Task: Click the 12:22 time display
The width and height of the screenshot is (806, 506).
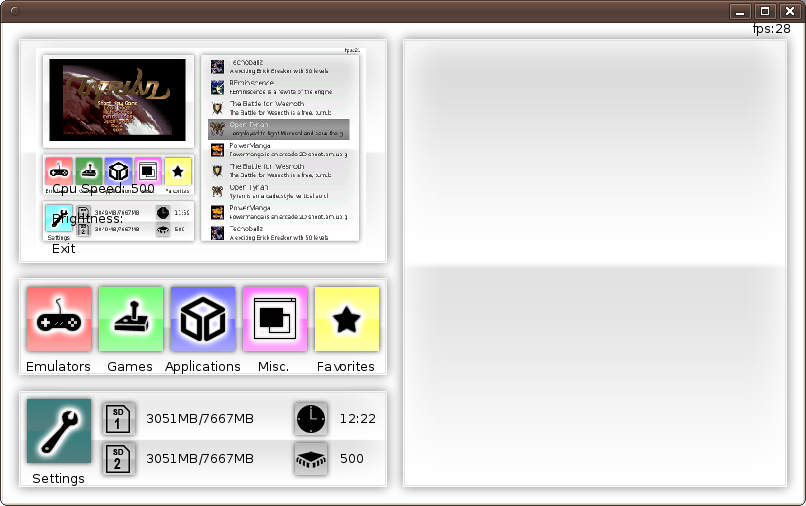Action: tap(355, 419)
